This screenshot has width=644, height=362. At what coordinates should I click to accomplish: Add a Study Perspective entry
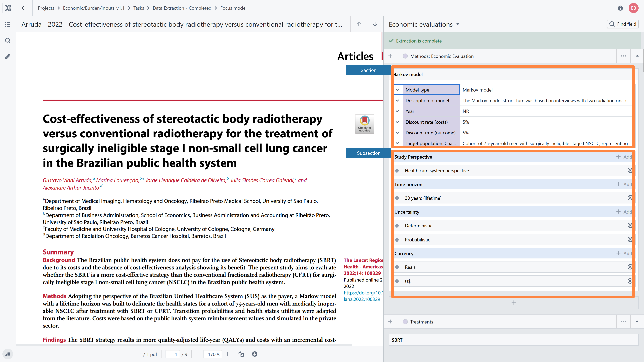tap(624, 157)
